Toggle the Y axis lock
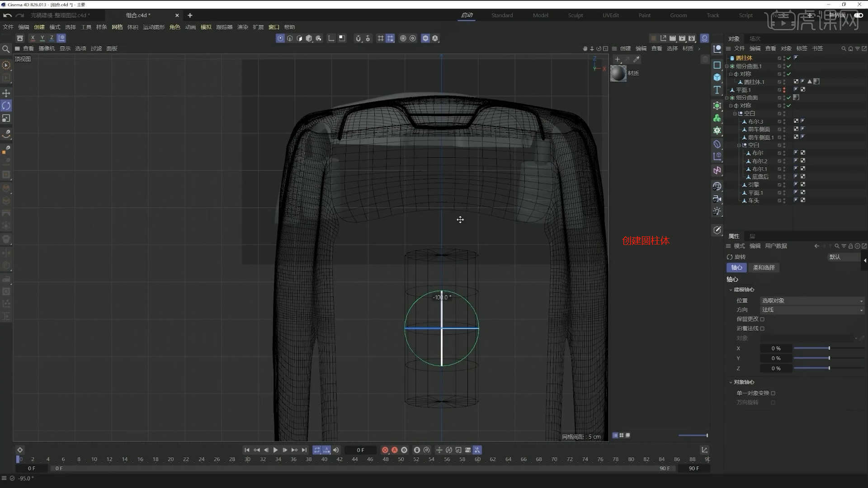The height and width of the screenshot is (488, 868). (42, 38)
